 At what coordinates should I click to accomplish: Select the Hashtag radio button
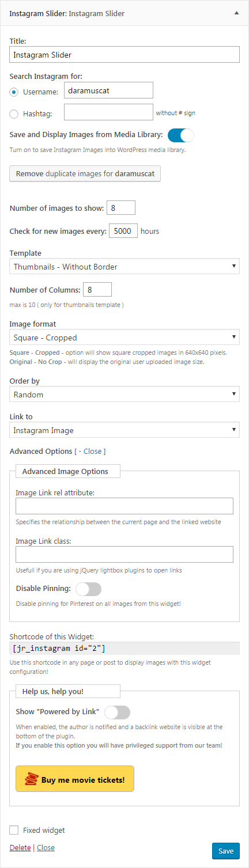click(x=14, y=113)
